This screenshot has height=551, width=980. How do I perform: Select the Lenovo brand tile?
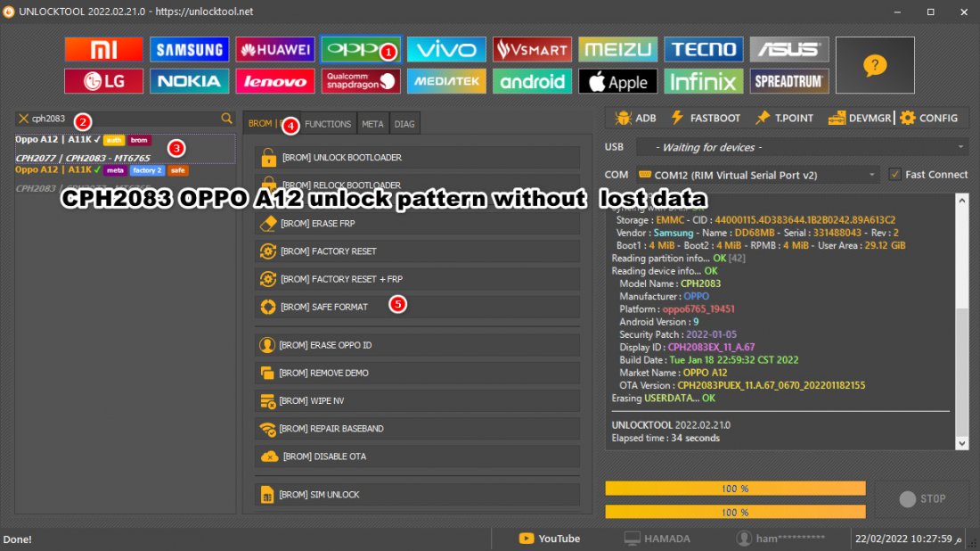275,81
